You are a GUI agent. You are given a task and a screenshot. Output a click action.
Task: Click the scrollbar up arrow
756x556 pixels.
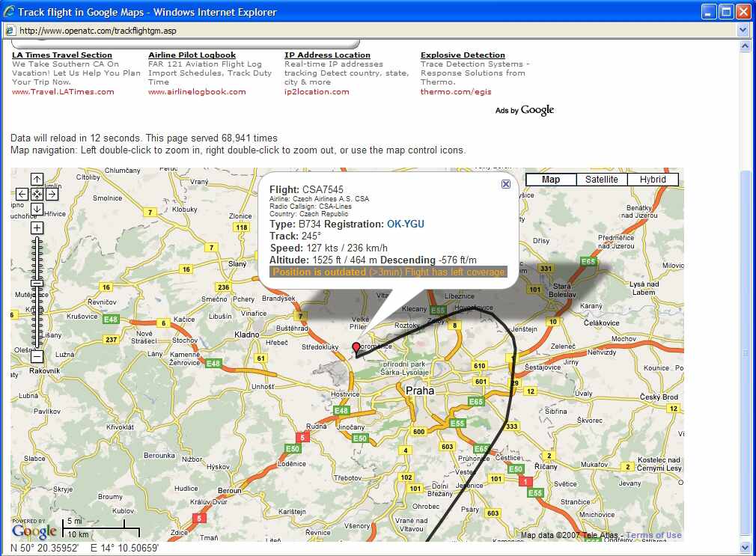tap(745, 46)
